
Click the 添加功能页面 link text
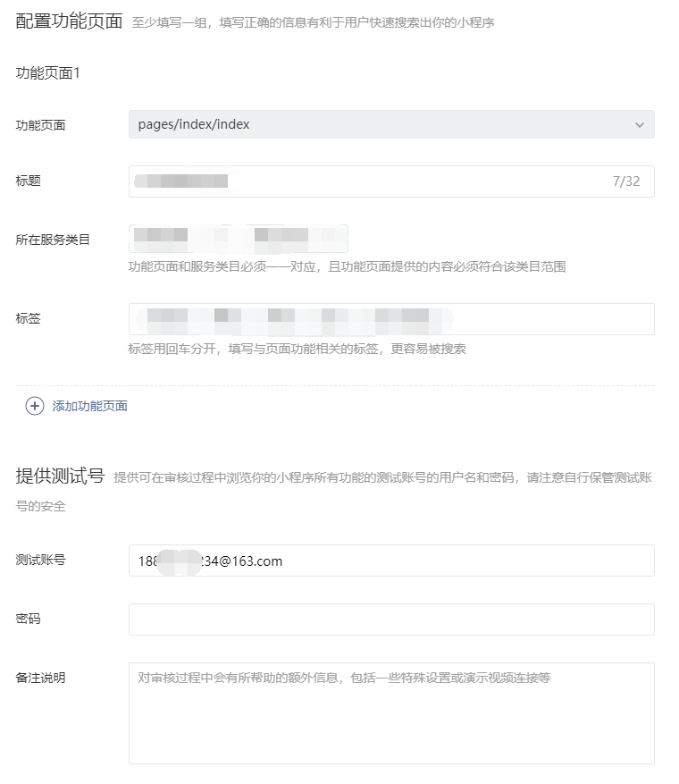(89, 406)
